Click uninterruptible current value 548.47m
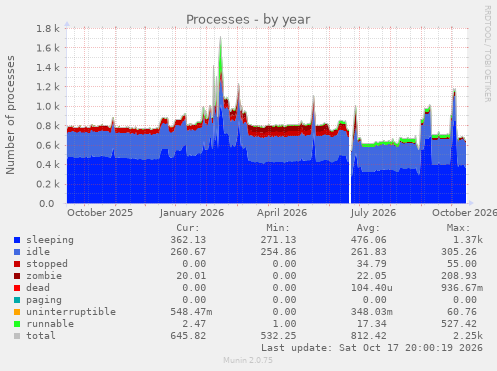This screenshot has width=497, height=371. (x=191, y=312)
